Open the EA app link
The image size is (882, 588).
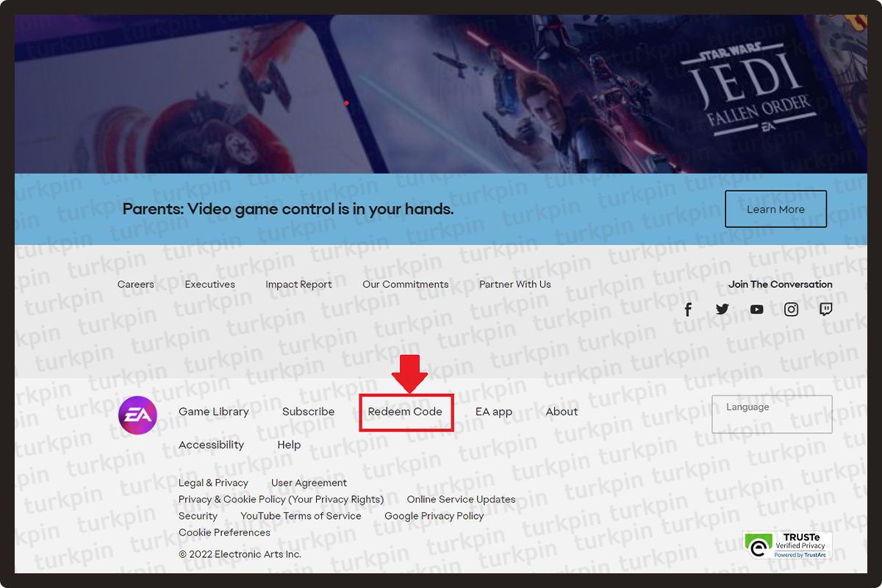pyautogui.click(x=494, y=412)
